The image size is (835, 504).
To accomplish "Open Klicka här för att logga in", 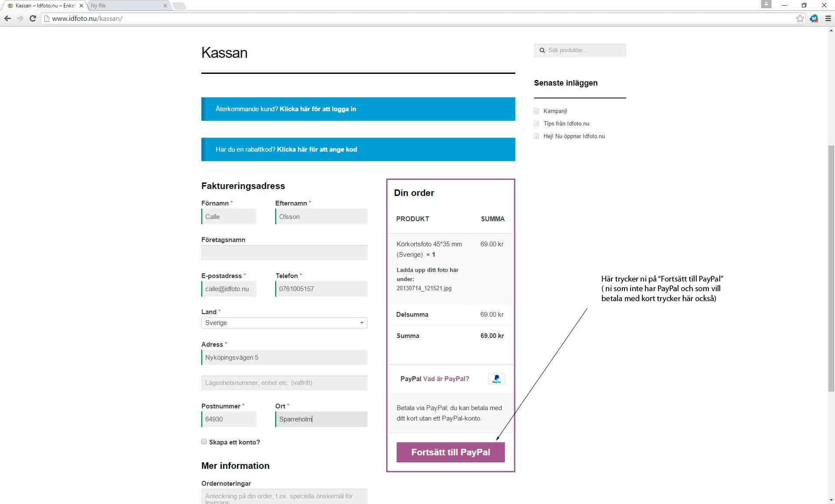I will [x=318, y=109].
